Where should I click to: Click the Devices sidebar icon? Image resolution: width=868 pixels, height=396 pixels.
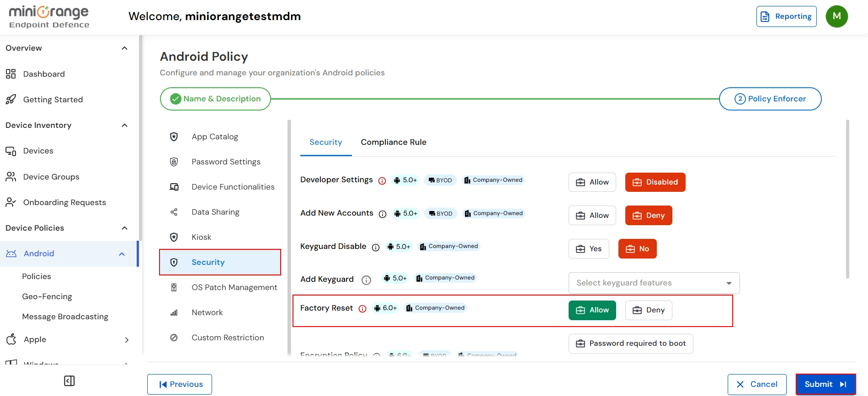tap(11, 151)
